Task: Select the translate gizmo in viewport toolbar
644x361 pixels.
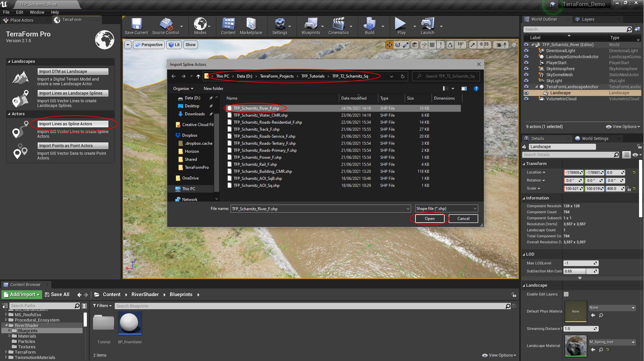Action: point(389,44)
